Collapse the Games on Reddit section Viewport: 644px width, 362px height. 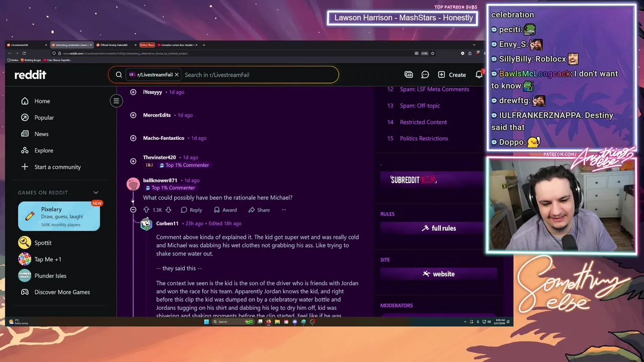click(96, 193)
